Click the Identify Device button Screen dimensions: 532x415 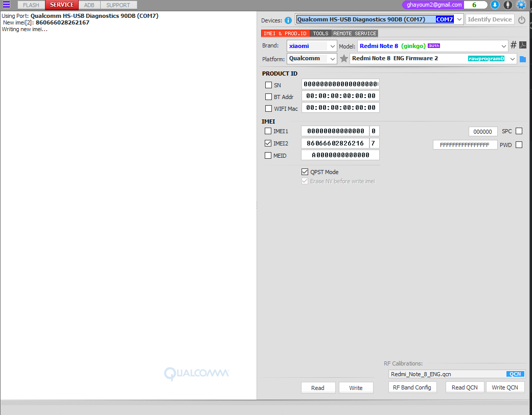click(x=490, y=19)
